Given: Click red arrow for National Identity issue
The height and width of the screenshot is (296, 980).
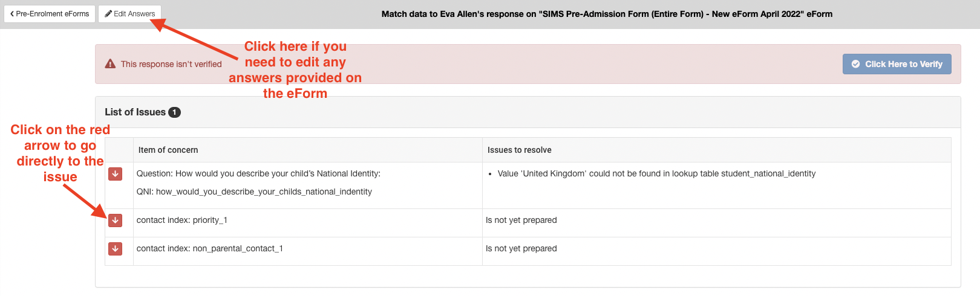Looking at the screenshot, I should click(115, 174).
